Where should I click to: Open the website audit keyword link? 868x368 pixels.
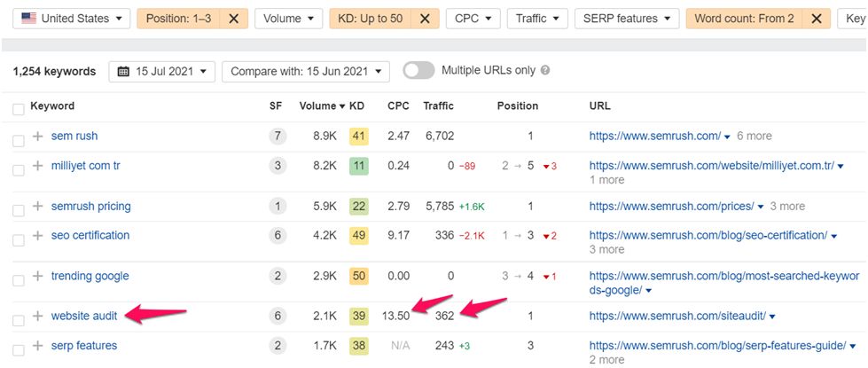pyautogui.click(x=84, y=316)
